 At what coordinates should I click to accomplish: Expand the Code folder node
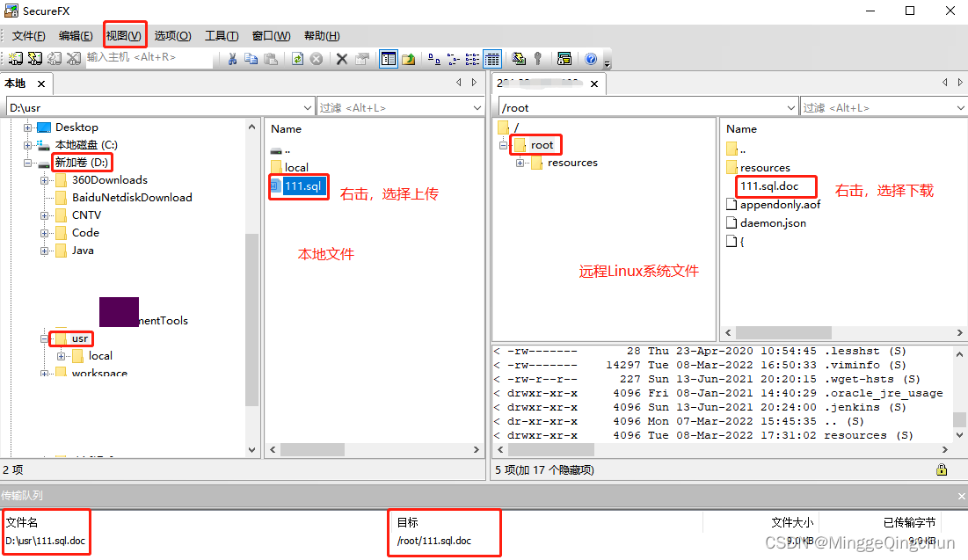click(44, 233)
